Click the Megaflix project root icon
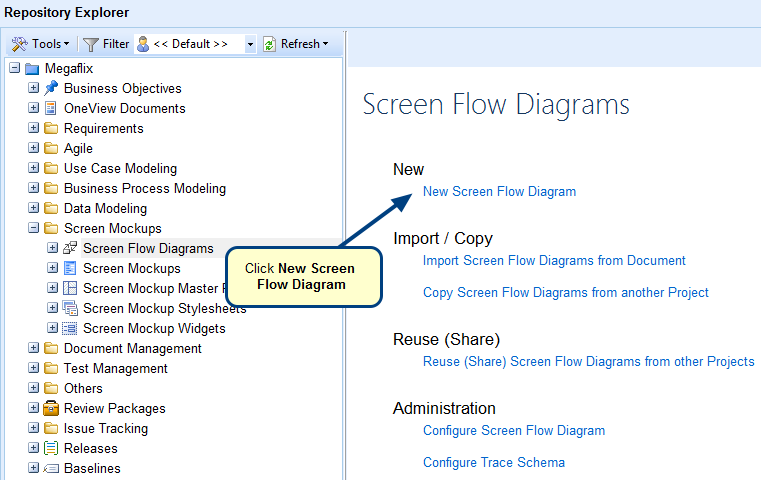761x480 pixels. [32, 68]
